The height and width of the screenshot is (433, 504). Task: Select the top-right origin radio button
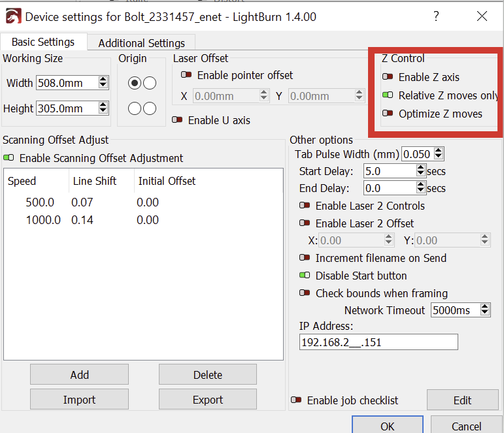coord(150,83)
